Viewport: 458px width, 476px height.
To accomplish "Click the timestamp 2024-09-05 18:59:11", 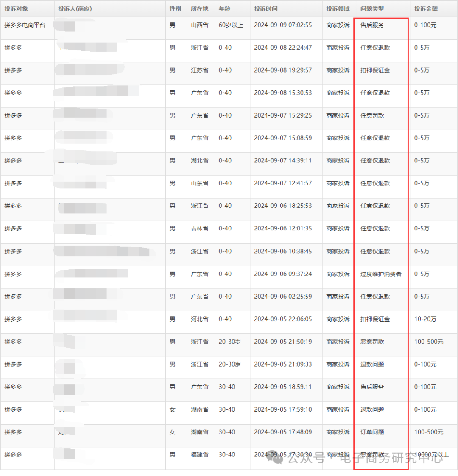I will [283, 387].
